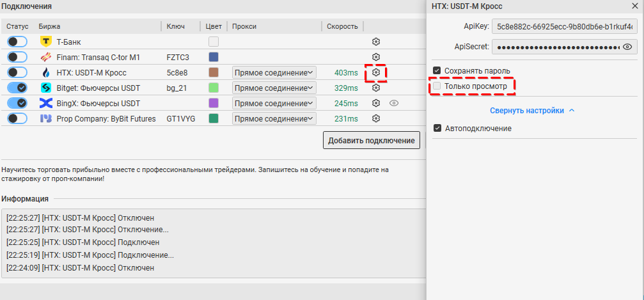Click the Скорость column header
The height and width of the screenshot is (300, 644).
click(x=342, y=26)
